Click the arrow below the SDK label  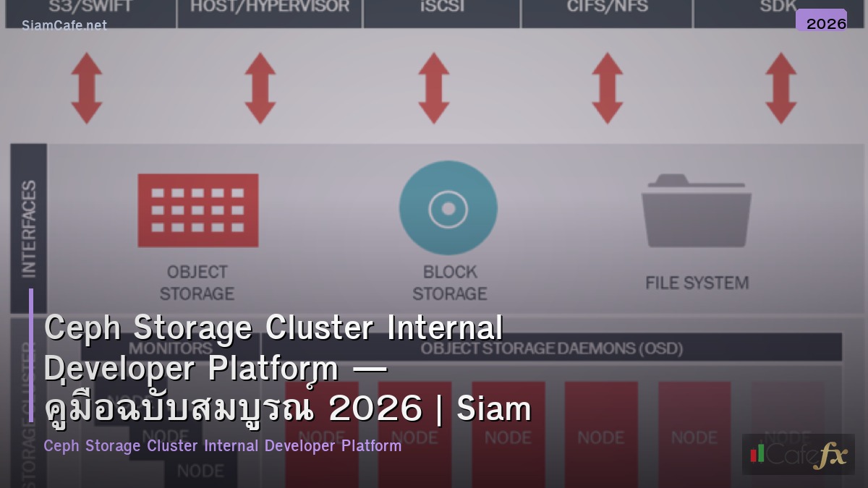pos(780,87)
